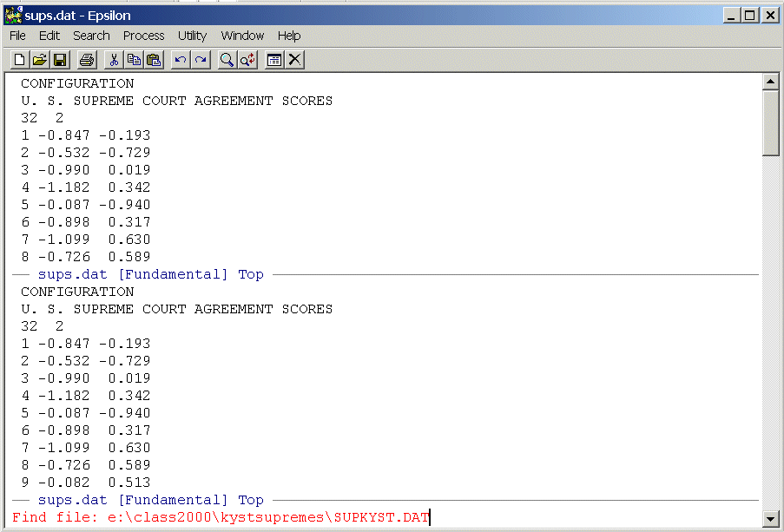The width and height of the screenshot is (784, 532).
Task: Click the New file toolbar icon
Action: (x=19, y=60)
